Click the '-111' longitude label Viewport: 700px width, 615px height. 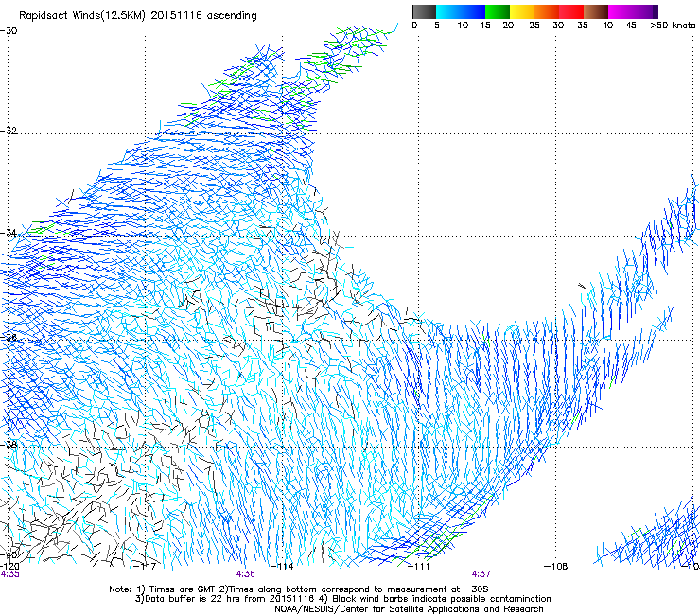[x=419, y=567]
